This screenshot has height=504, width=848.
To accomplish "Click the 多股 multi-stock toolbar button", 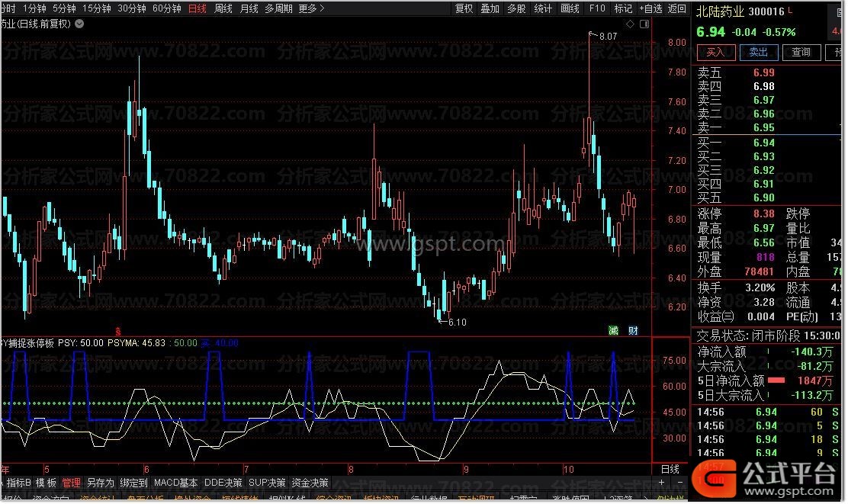I will click(516, 8).
